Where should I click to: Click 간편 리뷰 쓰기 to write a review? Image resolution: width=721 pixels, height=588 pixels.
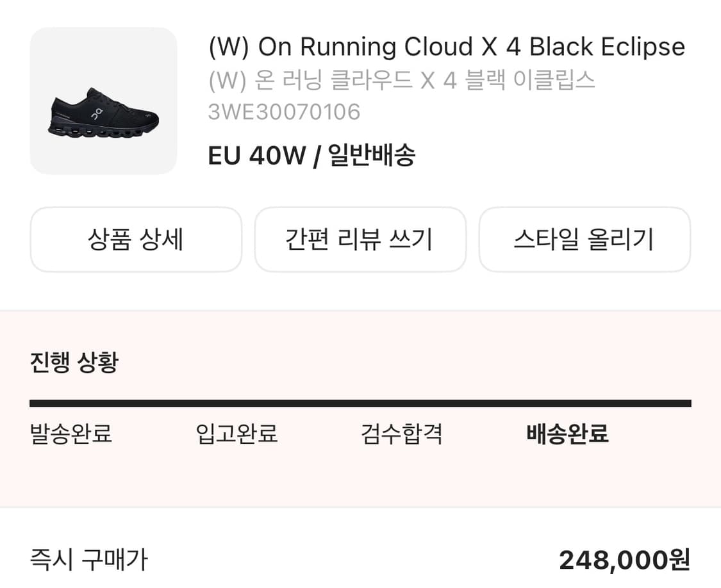click(361, 240)
